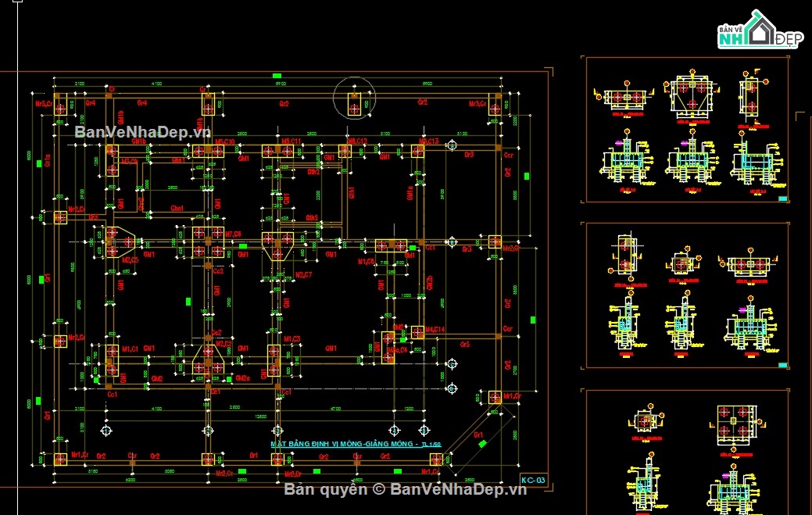The height and width of the screenshot is (515, 812).
Task: Click the Bản quyền BanVeNhaDep.vn copyright text
Action: point(405,490)
